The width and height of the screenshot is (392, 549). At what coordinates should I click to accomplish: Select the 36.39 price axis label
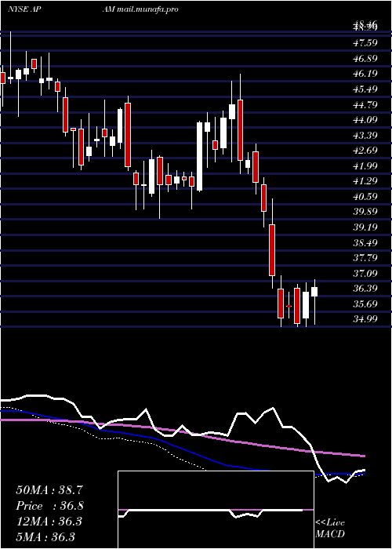(x=365, y=289)
